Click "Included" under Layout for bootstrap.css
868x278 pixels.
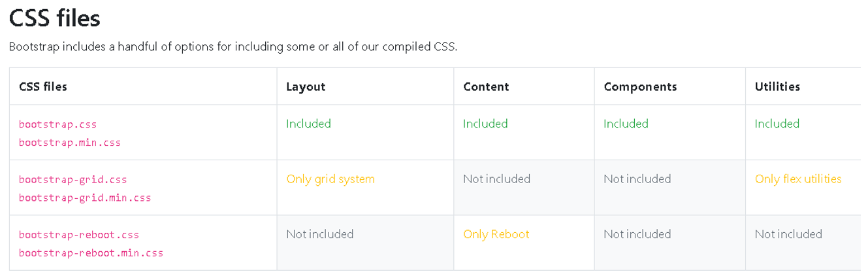[308, 124]
